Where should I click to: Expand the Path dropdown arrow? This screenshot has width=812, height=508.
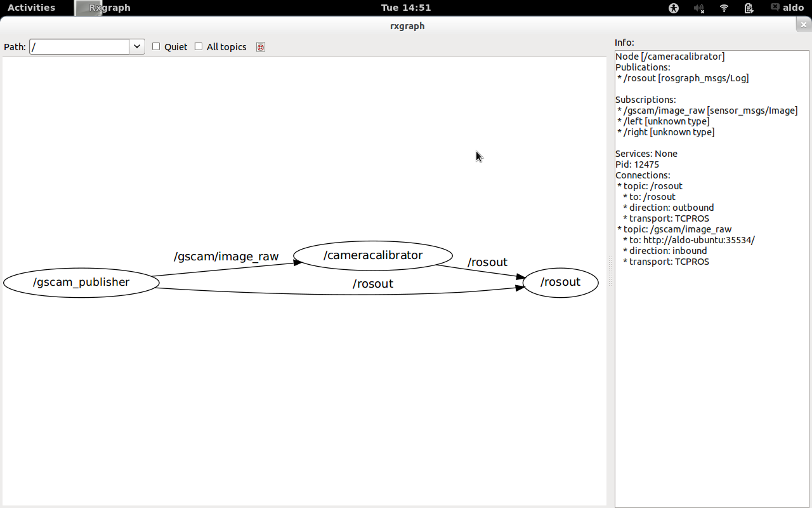[x=137, y=47]
